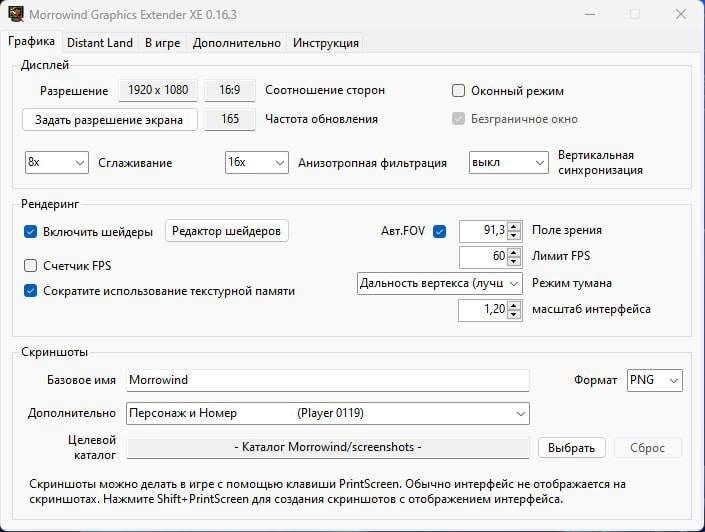Image resolution: width=705 pixels, height=532 pixels.
Task: Click the Лимит FPS 60 value field
Action: click(483, 257)
